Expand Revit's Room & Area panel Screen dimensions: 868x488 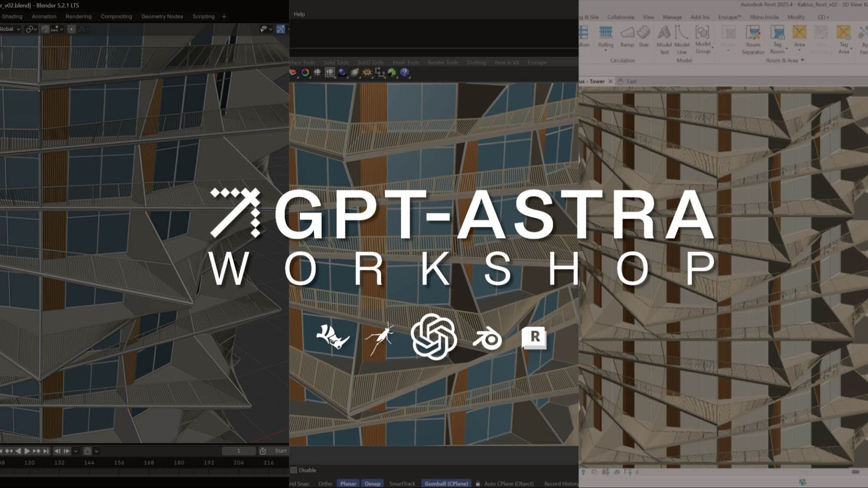(785, 61)
